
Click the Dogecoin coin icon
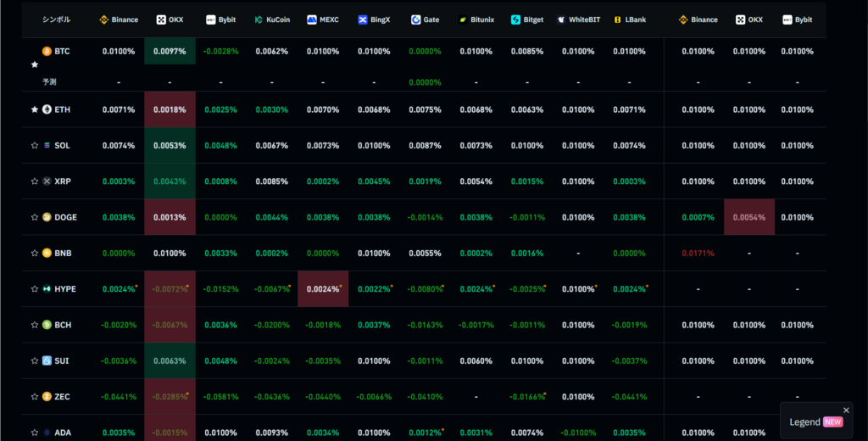pos(47,217)
